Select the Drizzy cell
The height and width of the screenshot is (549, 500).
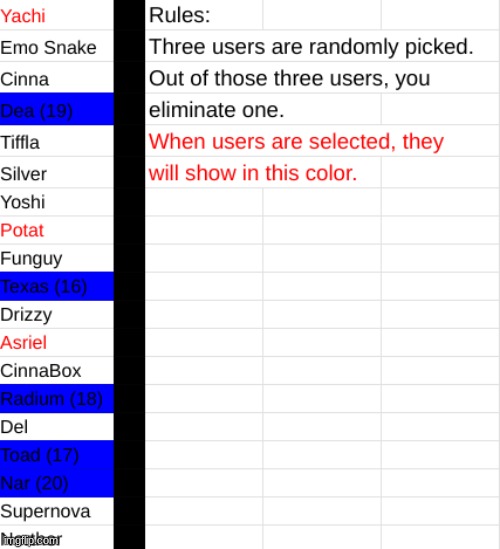pyautogui.click(x=57, y=314)
